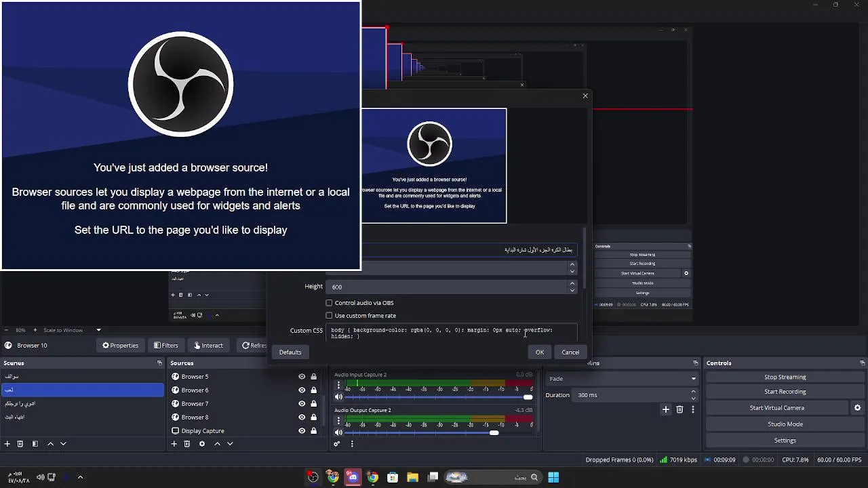Enable Control audio via OBS checkbox

point(329,303)
